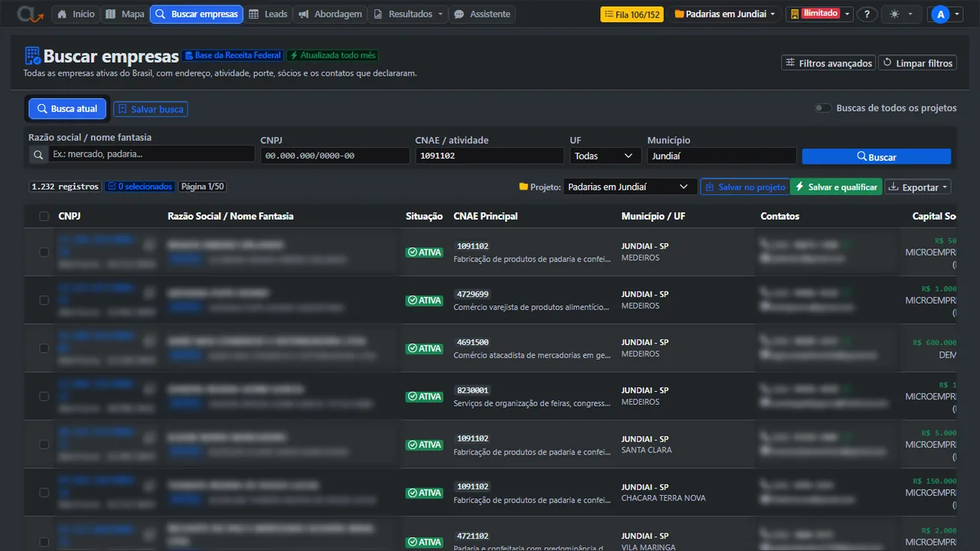Open the dropdown arrow next to user avatar
Viewport: 980px width, 551px height.
[x=958, y=14]
